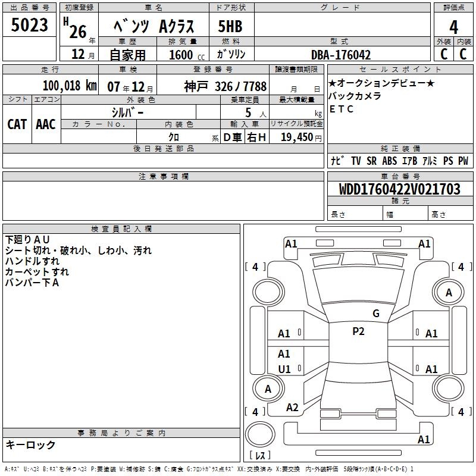The image size is (476, 476).
Task: Click the P2 mark on the car roof
Action: click(x=358, y=332)
